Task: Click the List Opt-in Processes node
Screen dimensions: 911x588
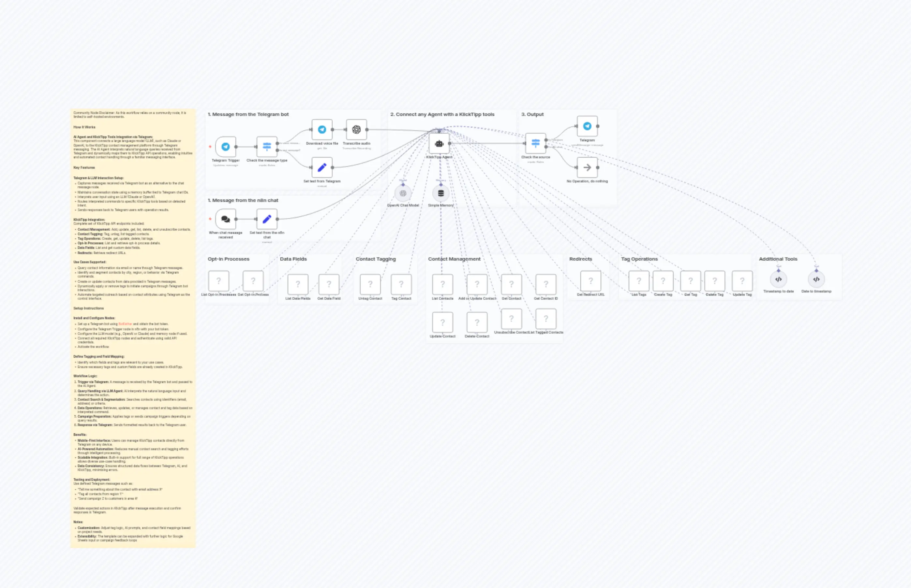Action: tap(218, 281)
